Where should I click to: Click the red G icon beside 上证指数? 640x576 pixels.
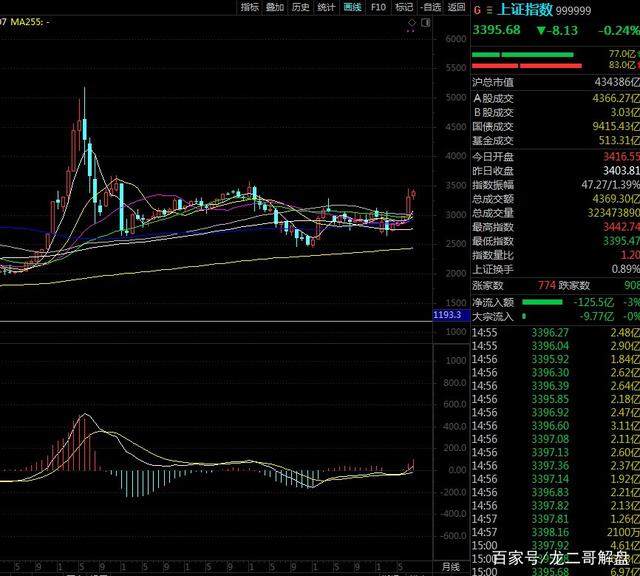477,10
